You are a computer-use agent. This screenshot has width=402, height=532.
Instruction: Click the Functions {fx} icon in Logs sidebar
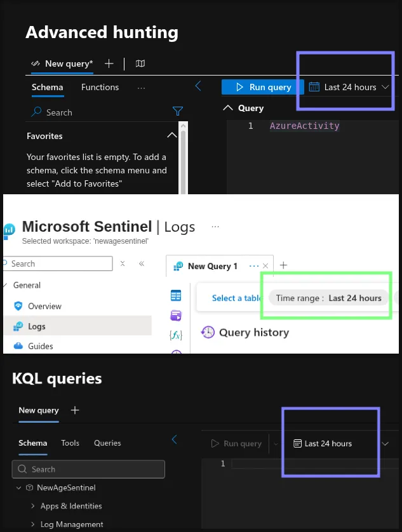click(x=176, y=335)
